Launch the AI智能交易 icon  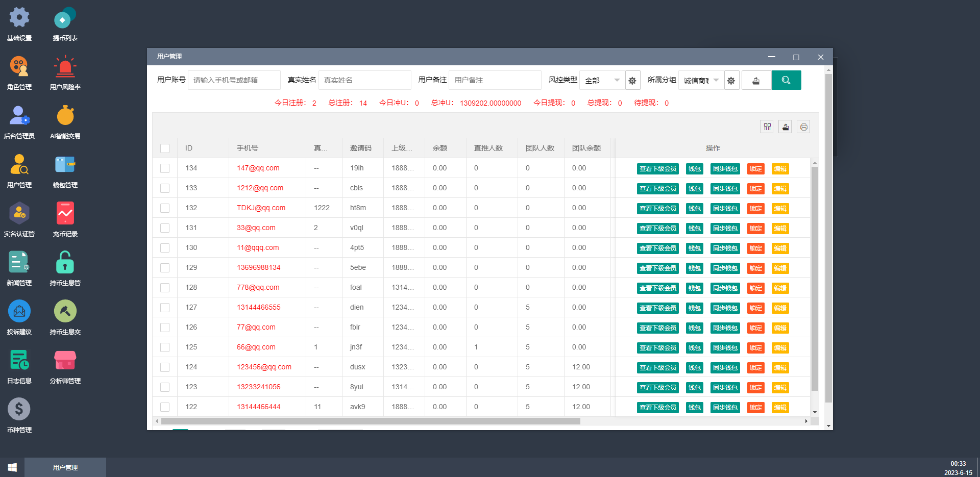click(x=65, y=116)
